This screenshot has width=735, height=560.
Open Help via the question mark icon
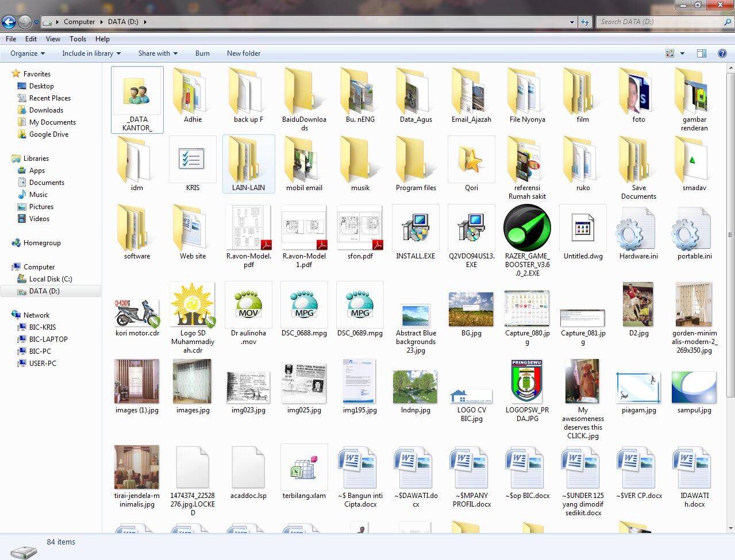(722, 53)
